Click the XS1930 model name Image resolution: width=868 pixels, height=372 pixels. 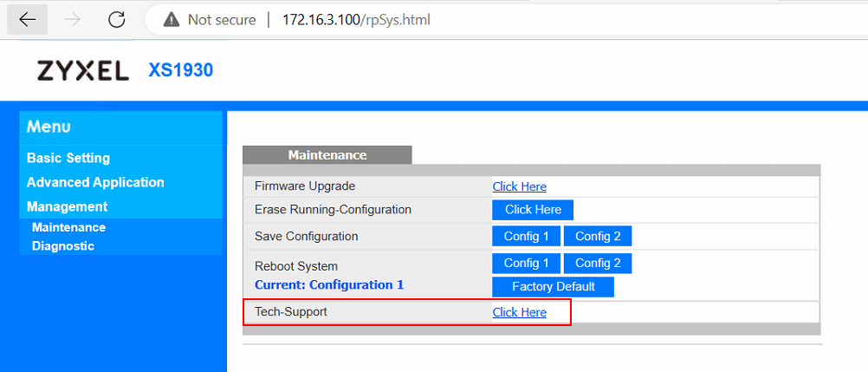click(180, 70)
